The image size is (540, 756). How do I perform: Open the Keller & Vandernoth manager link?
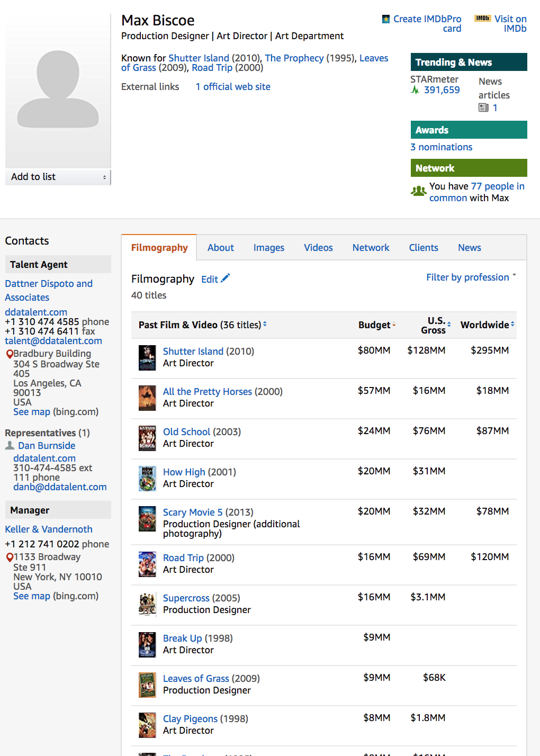point(49,529)
